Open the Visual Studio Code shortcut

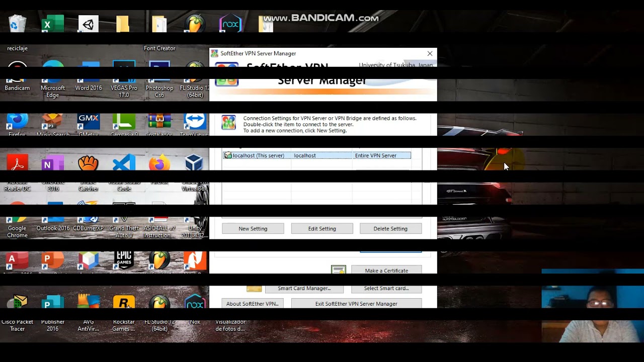[x=124, y=164]
